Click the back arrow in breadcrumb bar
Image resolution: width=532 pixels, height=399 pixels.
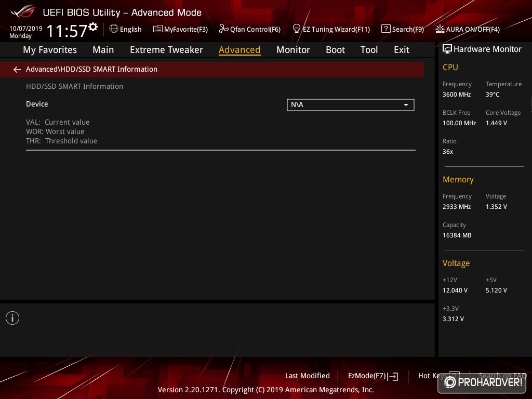coord(17,70)
